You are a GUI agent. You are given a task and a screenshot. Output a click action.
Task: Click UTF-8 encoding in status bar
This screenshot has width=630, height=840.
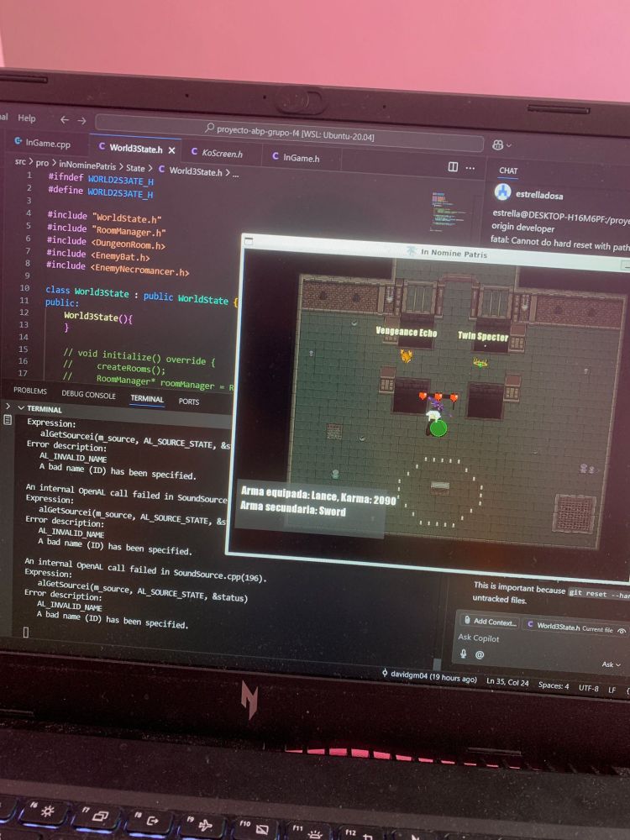point(588,688)
